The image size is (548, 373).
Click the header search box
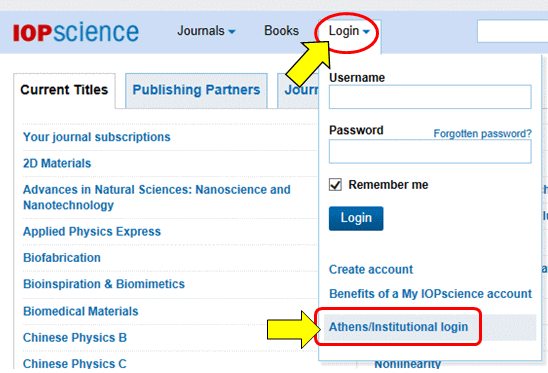tap(512, 31)
